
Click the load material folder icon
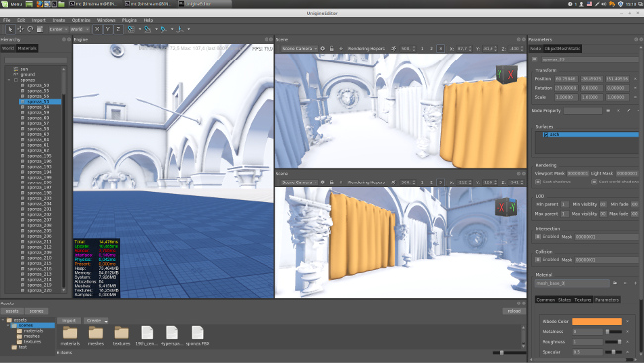pyautogui.click(x=615, y=283)
